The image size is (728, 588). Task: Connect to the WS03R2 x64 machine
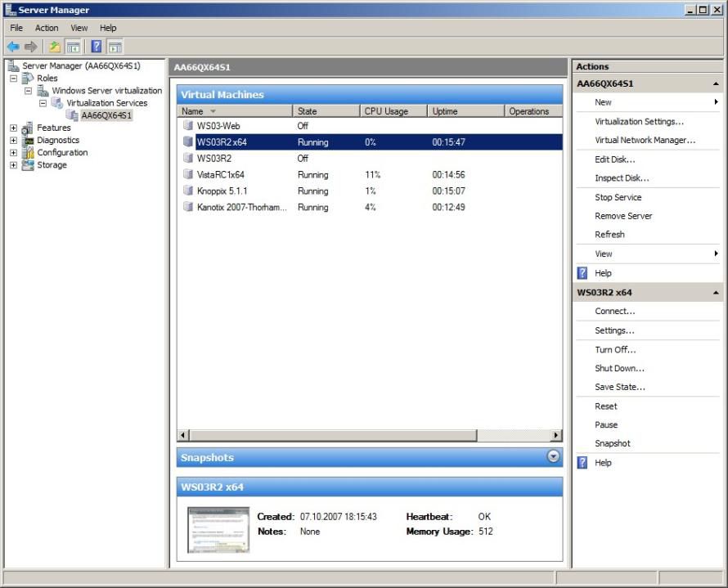click(615, 312)
